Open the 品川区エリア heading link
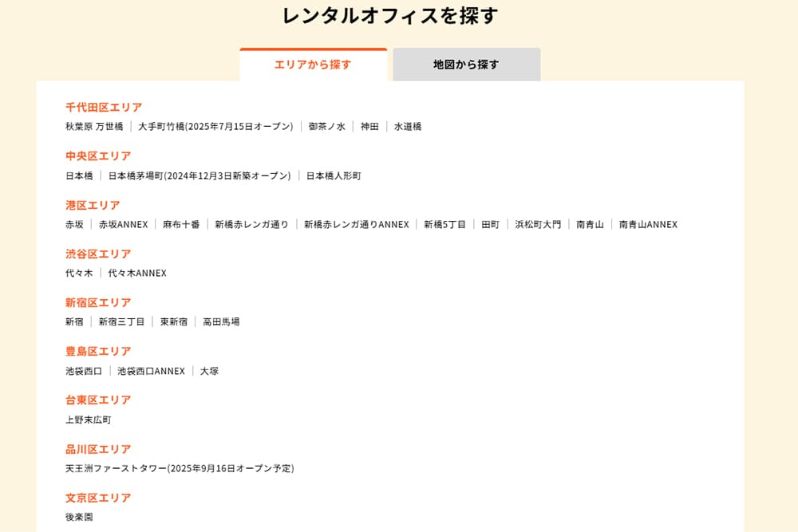Image resolution: width=798 pixels, height=532 pixels. point(98,450)
